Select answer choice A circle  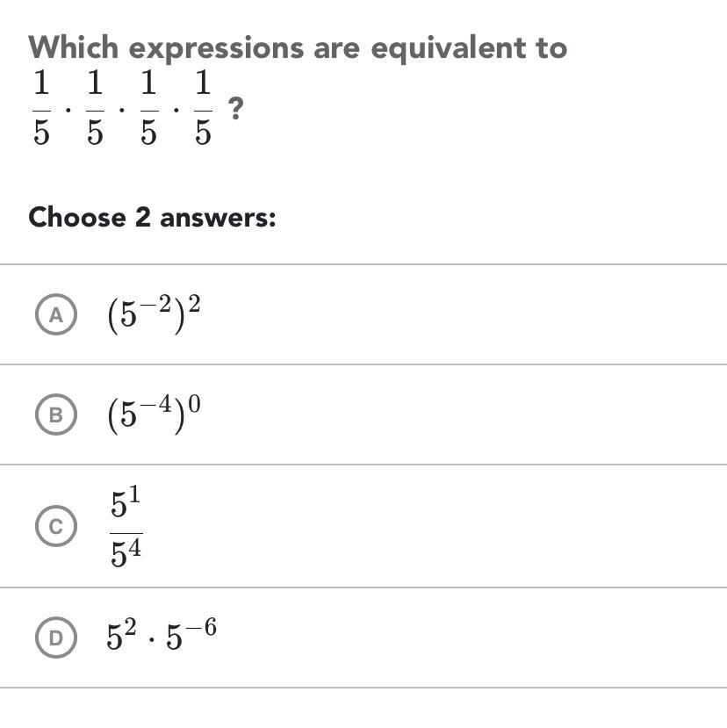(56, 314)
